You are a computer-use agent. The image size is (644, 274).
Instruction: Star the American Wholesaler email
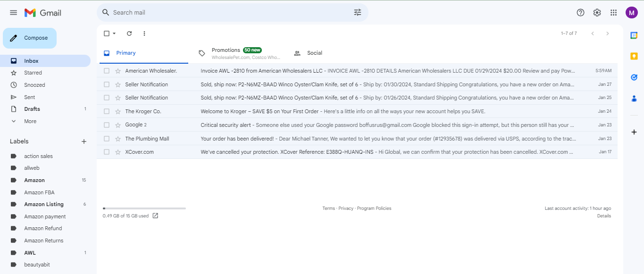coord(118,71)
